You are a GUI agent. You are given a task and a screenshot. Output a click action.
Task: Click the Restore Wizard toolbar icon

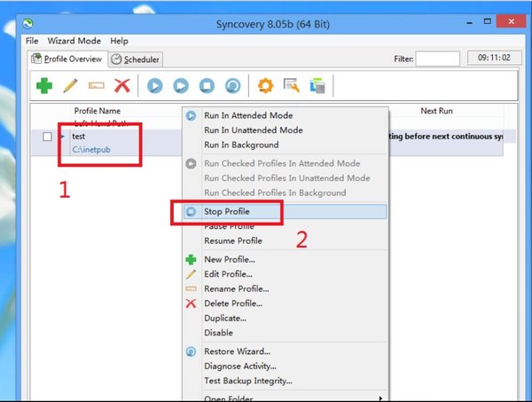click(233, 85)
